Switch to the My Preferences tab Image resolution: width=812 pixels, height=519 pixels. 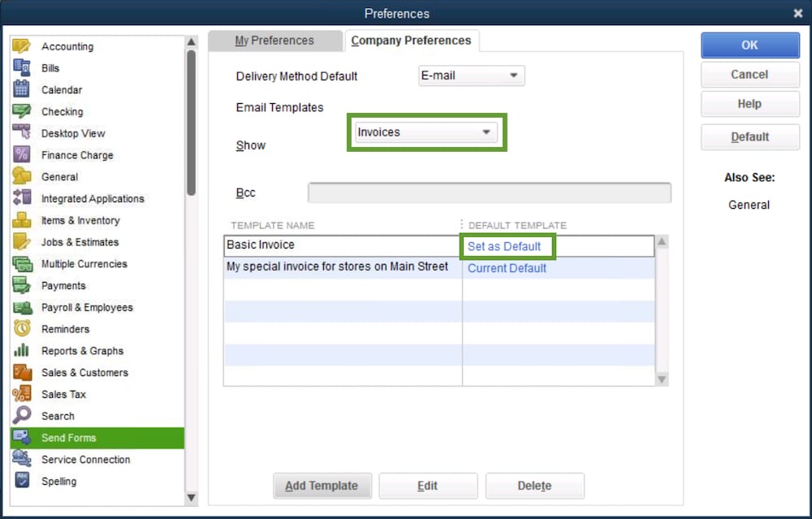click(274, 41)
